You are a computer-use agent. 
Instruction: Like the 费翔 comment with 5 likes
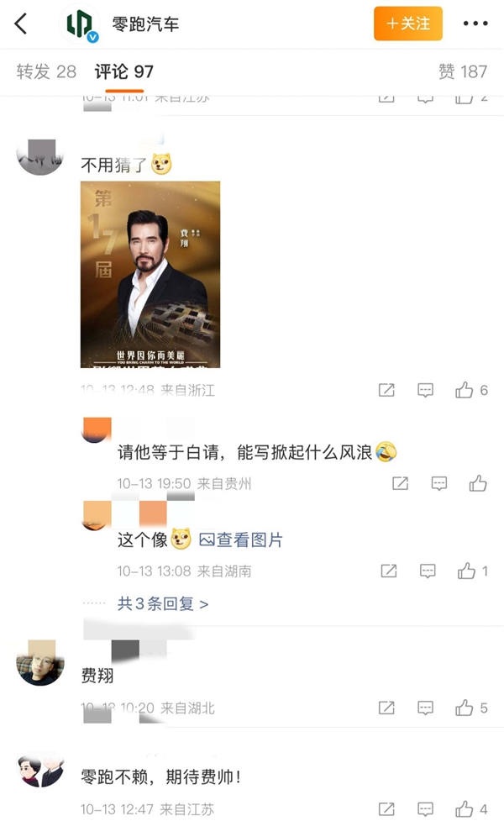(465, 708)
